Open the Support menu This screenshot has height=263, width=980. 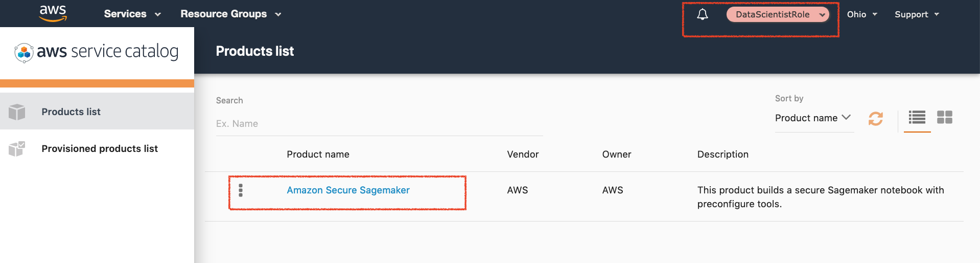tap(917, 14)
